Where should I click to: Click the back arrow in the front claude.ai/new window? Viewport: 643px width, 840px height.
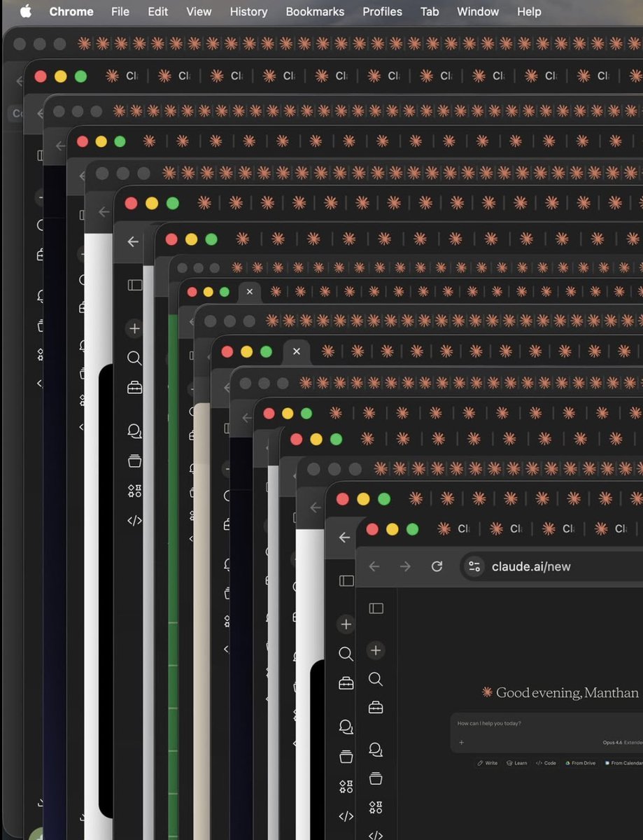(374, 566)
